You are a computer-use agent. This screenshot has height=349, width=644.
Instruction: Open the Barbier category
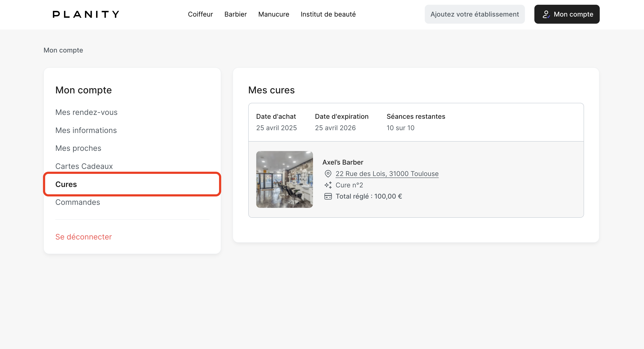235,14
